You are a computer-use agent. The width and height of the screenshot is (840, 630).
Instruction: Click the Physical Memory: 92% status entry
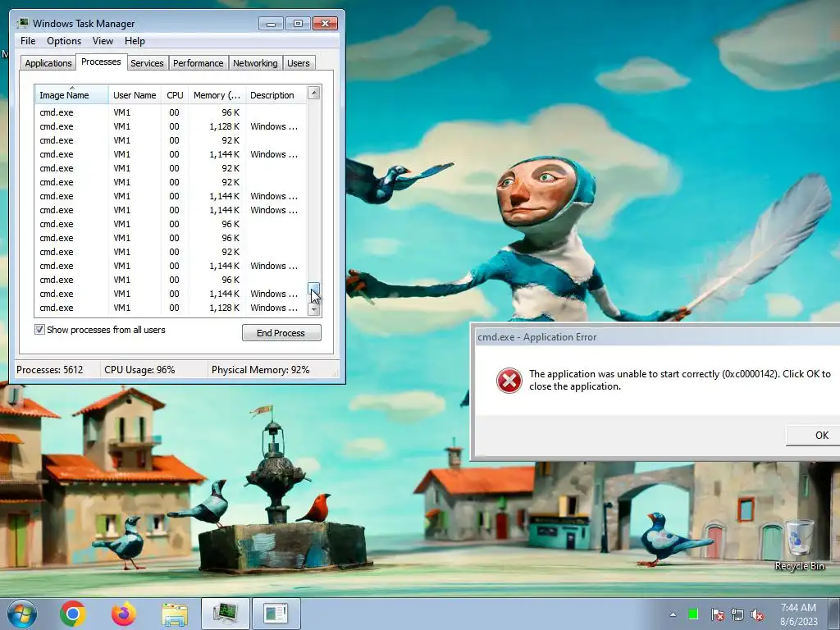coord(260,370)
